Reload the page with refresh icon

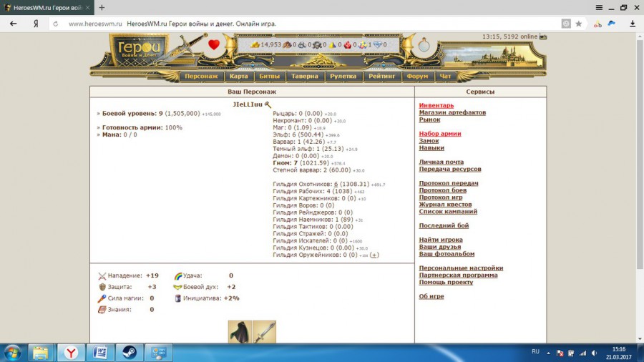tap(55, 24)
